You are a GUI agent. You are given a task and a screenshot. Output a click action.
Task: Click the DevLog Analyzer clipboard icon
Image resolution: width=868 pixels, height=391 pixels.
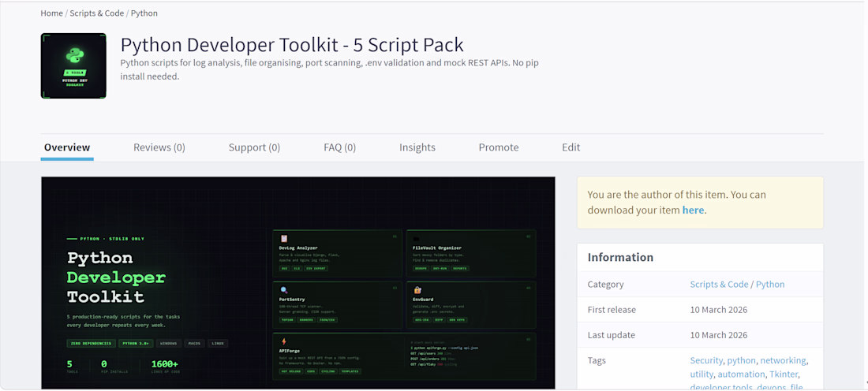coord(284,239)
